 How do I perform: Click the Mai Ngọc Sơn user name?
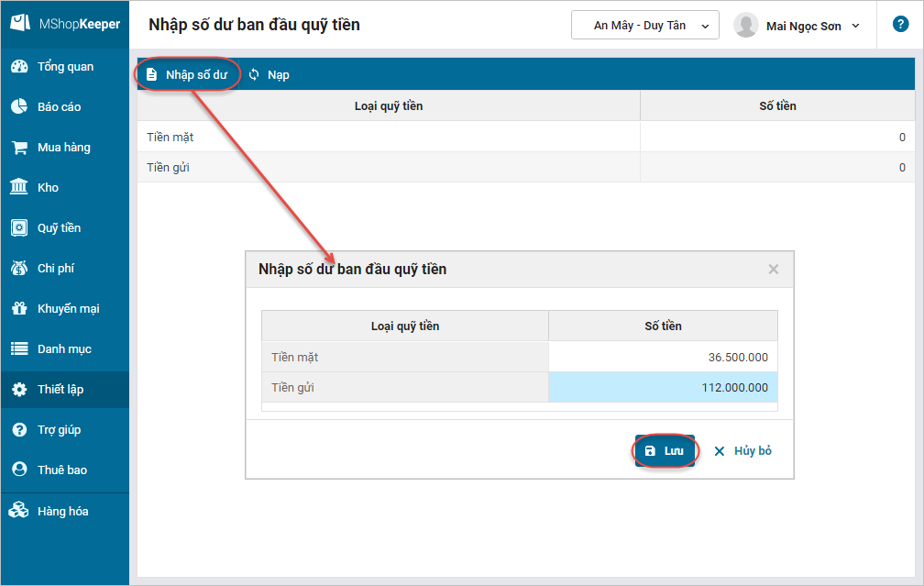[x=803, y=26]
